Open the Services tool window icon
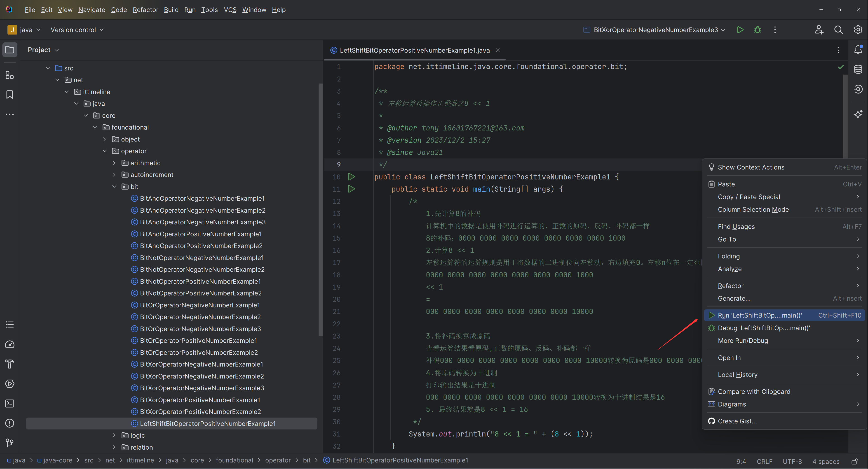Screen dimensions: 868x469 click(10, 384)
